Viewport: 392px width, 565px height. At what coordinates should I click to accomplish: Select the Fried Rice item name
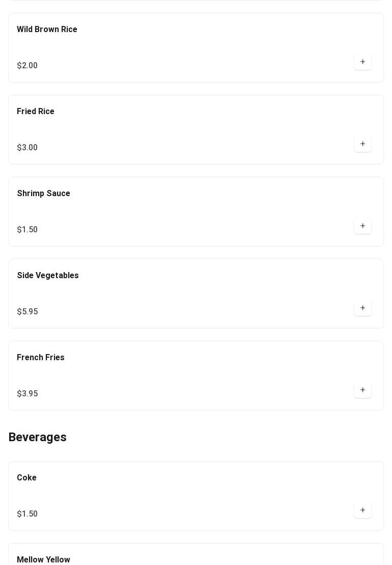[36, 112]
